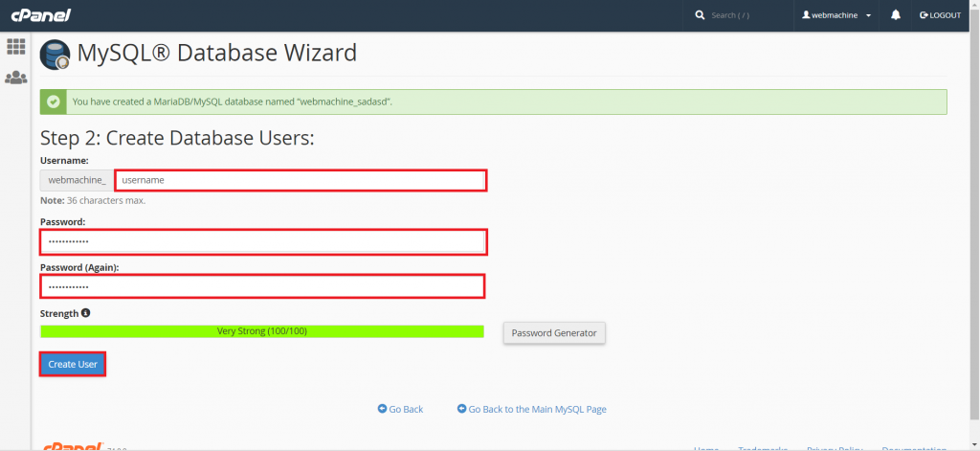Click the green success checkmark icon

[54, 101]
